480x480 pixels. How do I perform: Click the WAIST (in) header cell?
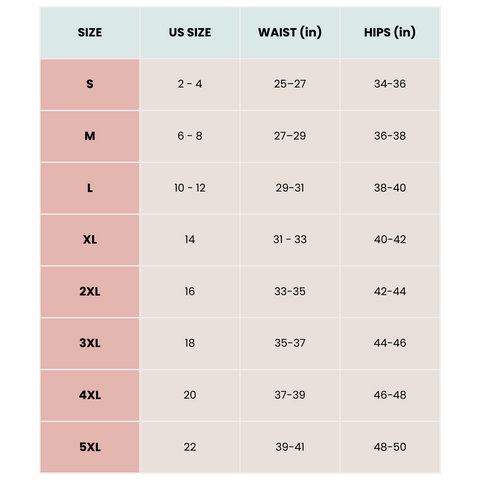coord(290,33)
